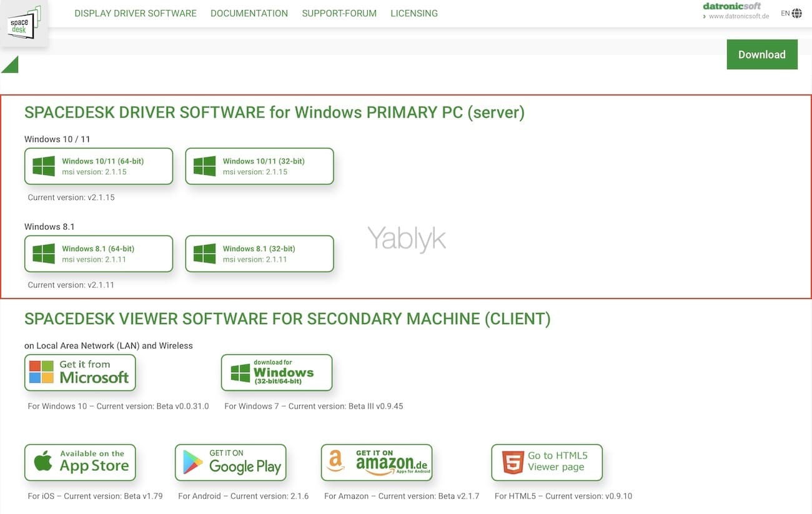
Task: Click Windows logo on Windows 8.1 32-bit
Action: coord(204,254)
